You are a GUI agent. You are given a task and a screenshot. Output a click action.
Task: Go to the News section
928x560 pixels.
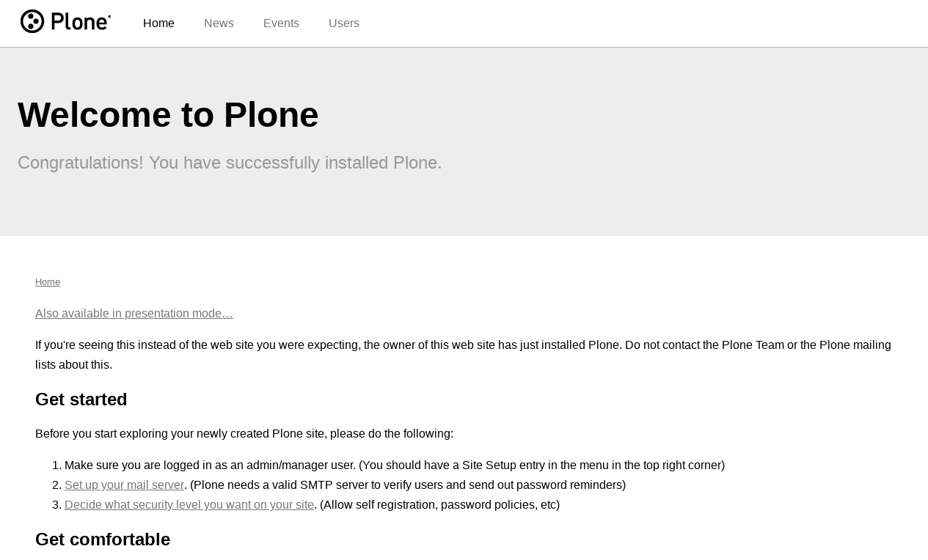click(219, 23)
